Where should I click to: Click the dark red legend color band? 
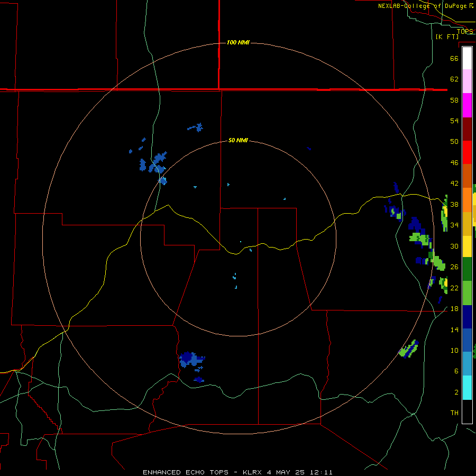click(x=467, y=129)
